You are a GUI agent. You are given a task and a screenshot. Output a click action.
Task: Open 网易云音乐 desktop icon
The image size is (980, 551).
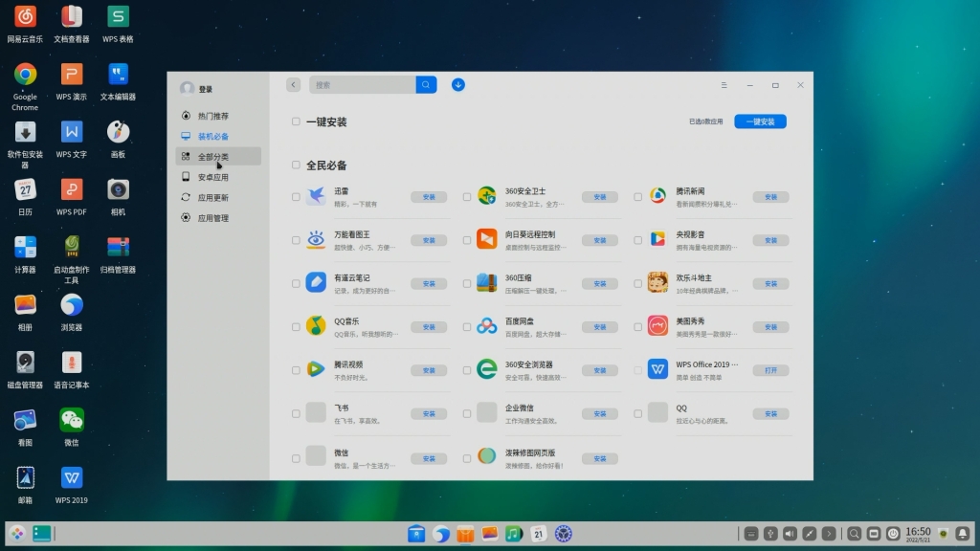25,17
